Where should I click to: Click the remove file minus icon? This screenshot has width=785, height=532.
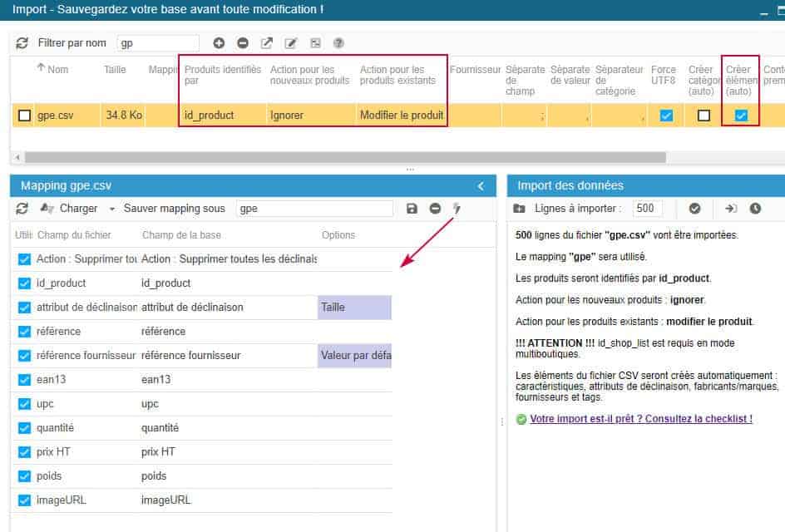(243, 43)
